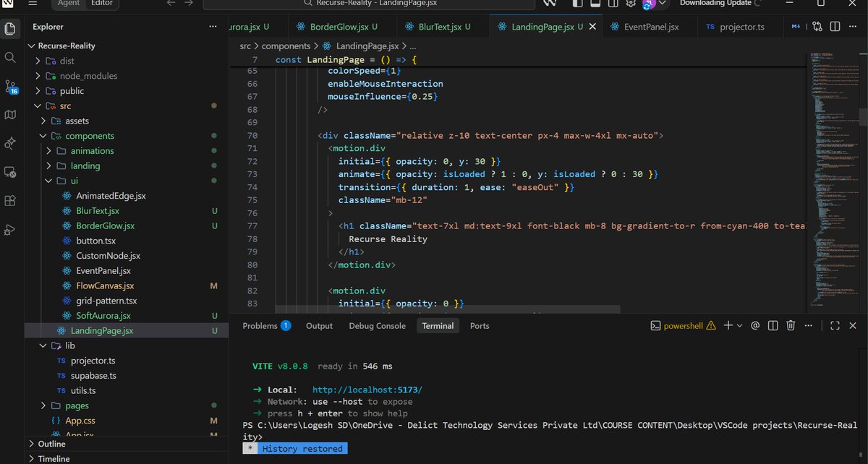Open the Extensions view
868x464 pixels.
(x=10, y=200)
